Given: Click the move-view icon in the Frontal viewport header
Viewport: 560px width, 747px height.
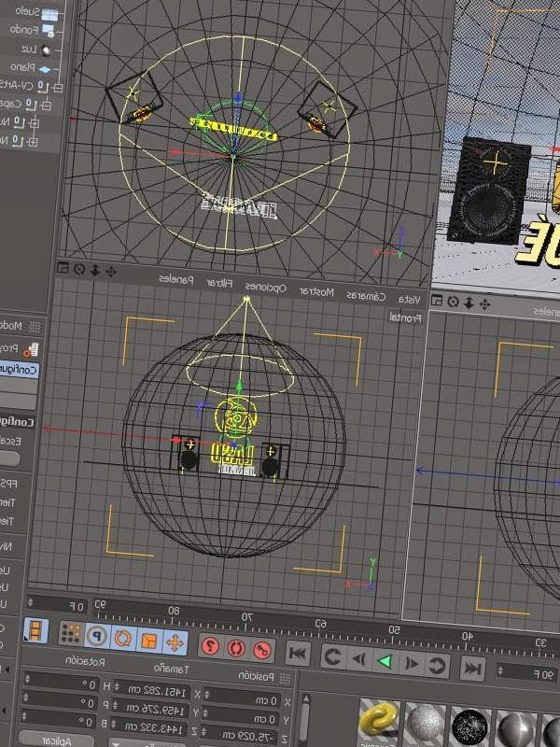Looking at the screenshot, I should pyautogui.click(x=110, y=272).
